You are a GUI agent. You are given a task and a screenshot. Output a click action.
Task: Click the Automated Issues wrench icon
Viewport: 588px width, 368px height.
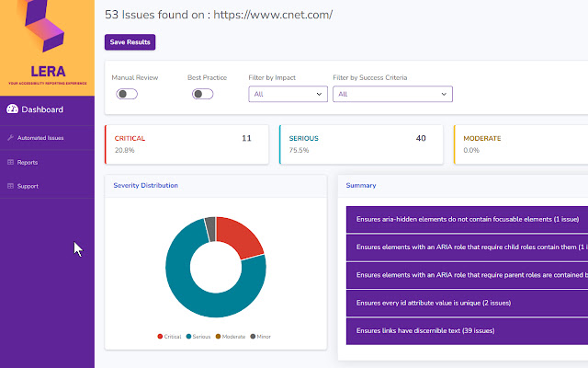11,138
